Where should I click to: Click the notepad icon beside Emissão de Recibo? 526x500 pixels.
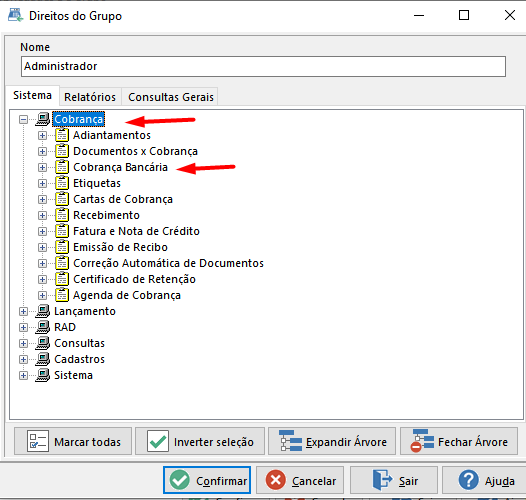[x=62, y=247]
